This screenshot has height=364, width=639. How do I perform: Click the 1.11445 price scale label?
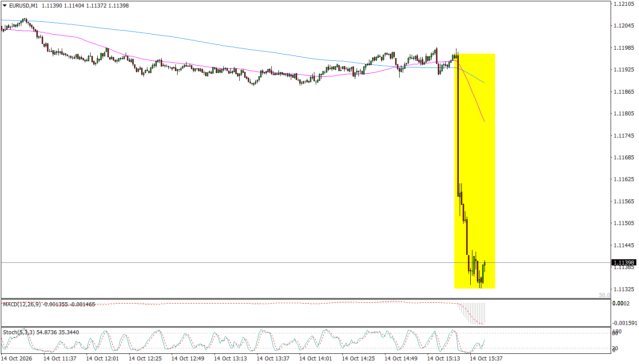(624, 245)
